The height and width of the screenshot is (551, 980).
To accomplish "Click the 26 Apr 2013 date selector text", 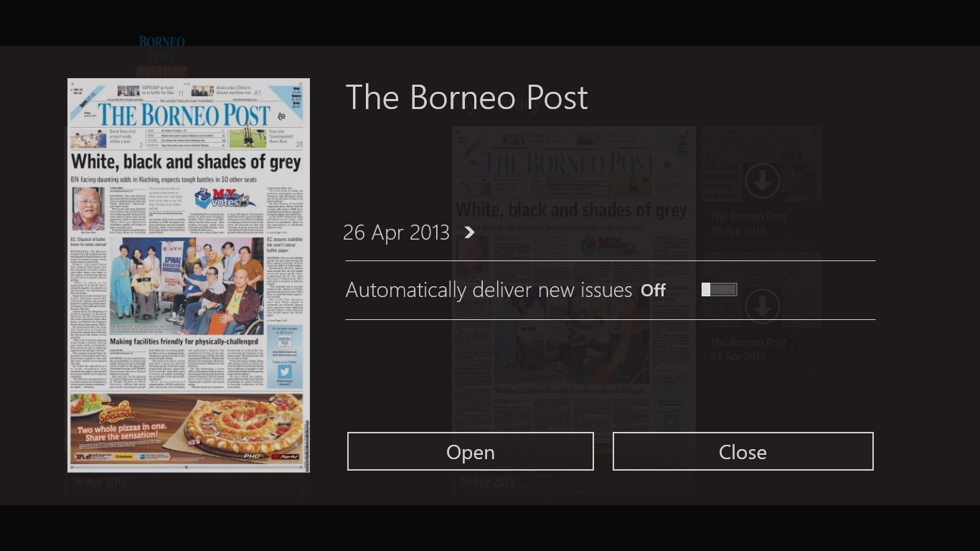I will [396, 232].
